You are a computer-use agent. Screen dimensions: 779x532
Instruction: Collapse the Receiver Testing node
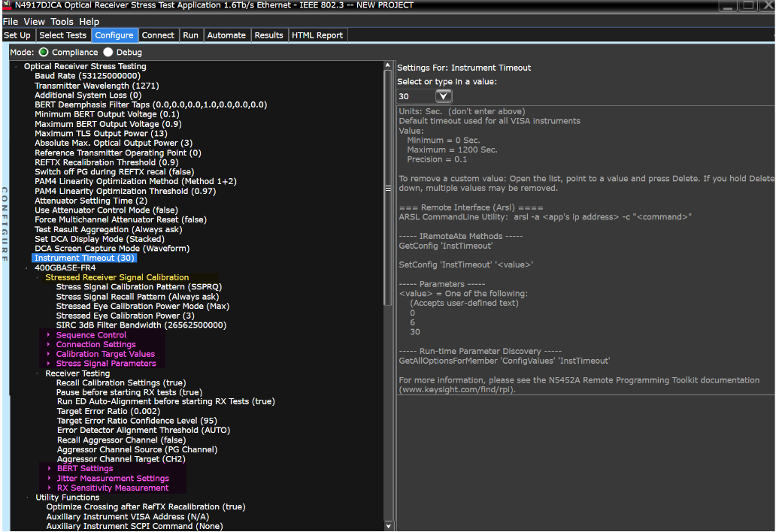pos(38,373)
